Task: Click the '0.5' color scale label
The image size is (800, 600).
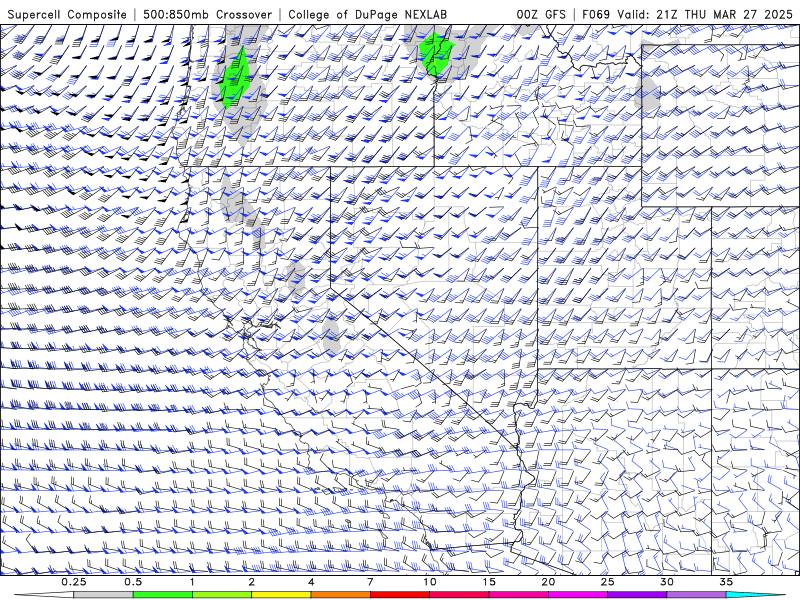Action: click(x=133, y=582)
